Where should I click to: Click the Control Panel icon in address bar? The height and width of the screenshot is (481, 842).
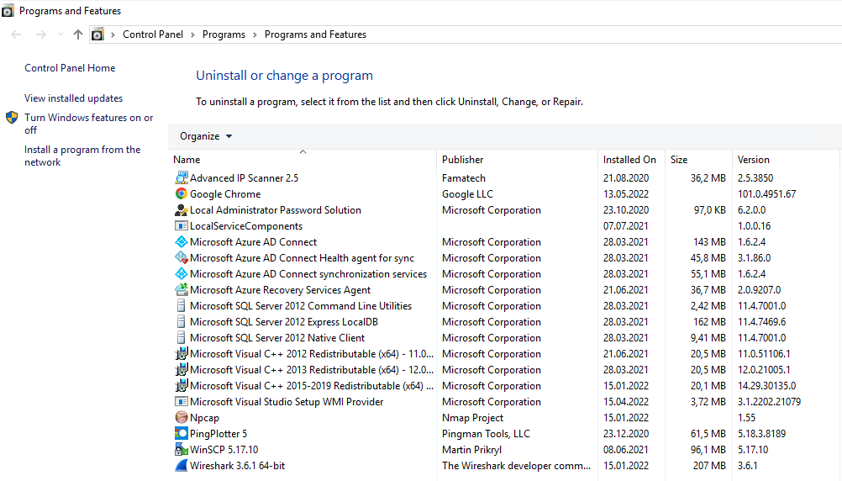click(97, 34)
